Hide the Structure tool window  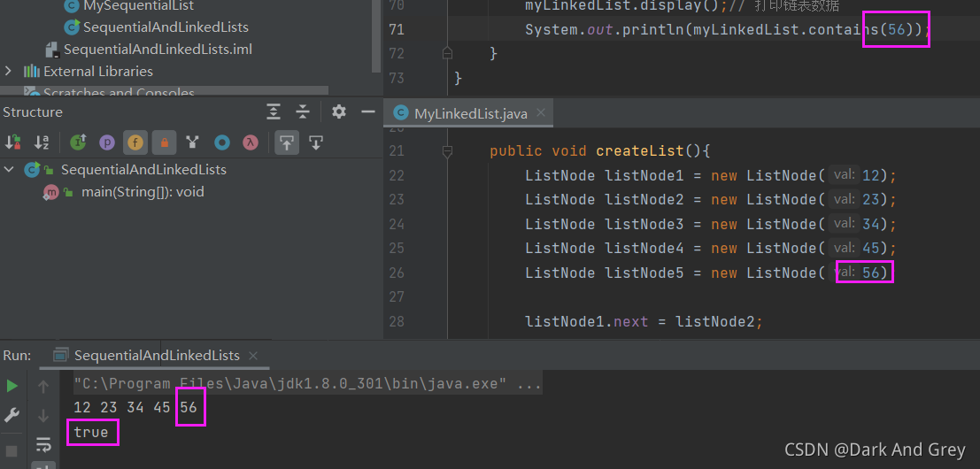click(368, 112)
